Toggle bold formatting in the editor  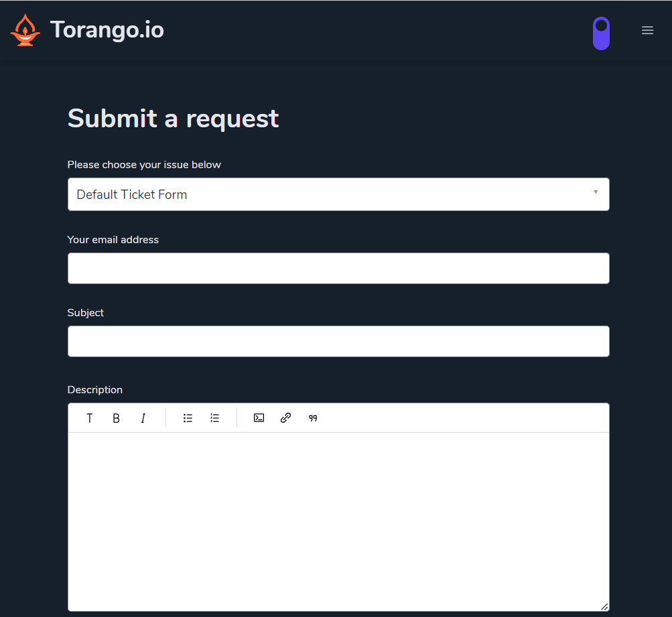pos(116,418)
